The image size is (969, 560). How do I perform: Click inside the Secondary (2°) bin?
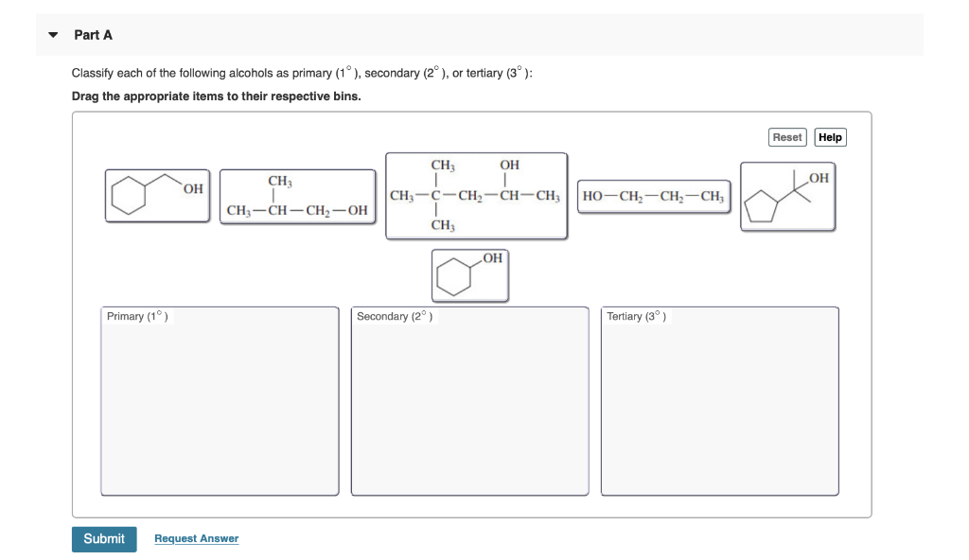click(469, 407)
